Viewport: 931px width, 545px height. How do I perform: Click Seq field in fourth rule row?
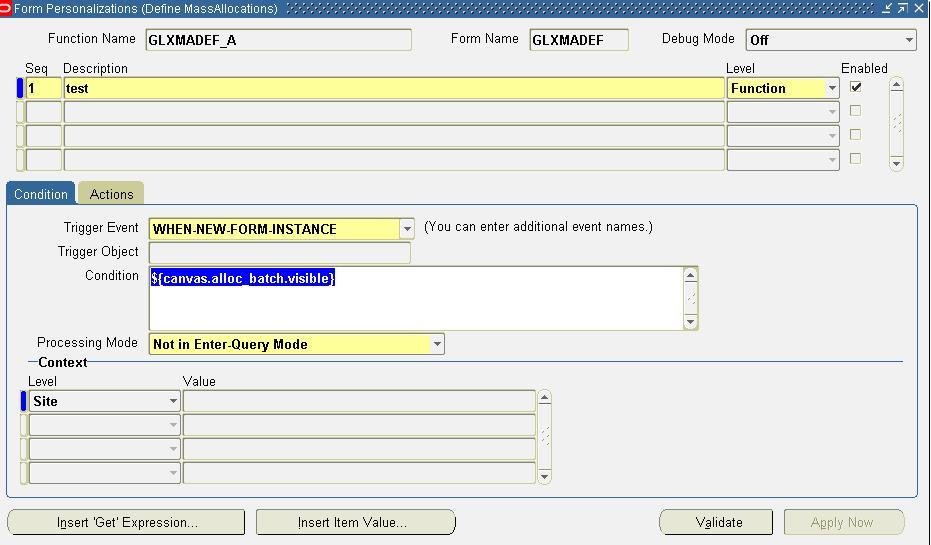(43, 160)
